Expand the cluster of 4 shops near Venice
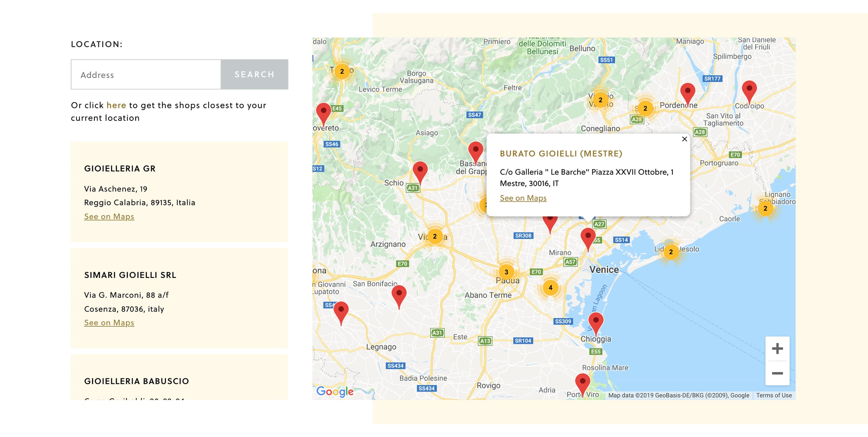 [x=550, y=288]
